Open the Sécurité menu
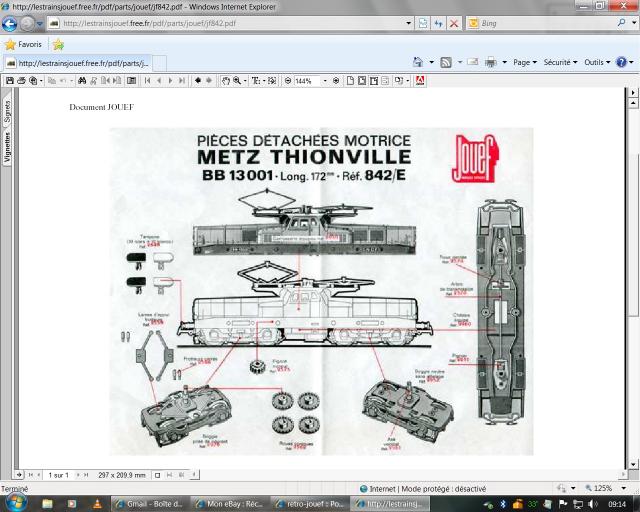This screenshot has height=512, width=640. (560, 62)
